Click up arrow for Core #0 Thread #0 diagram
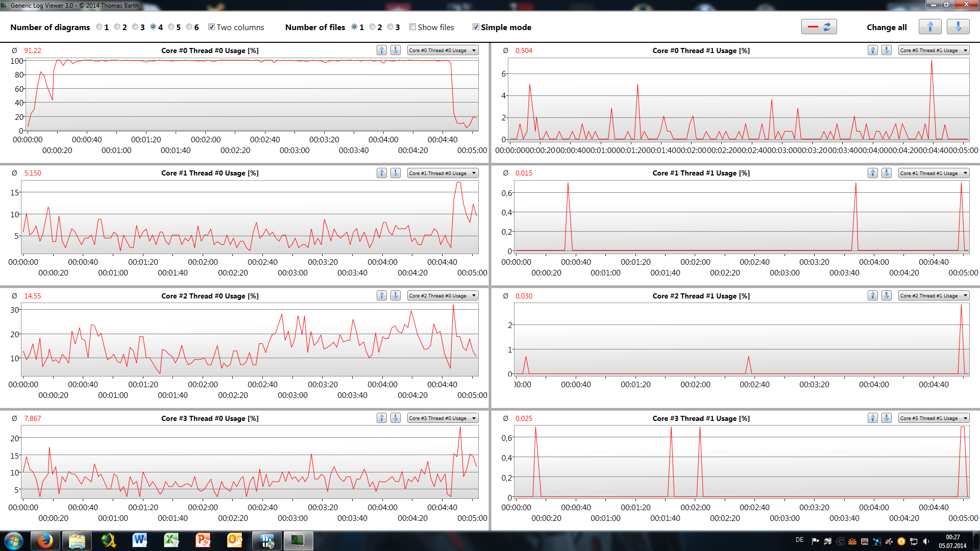 381,50
